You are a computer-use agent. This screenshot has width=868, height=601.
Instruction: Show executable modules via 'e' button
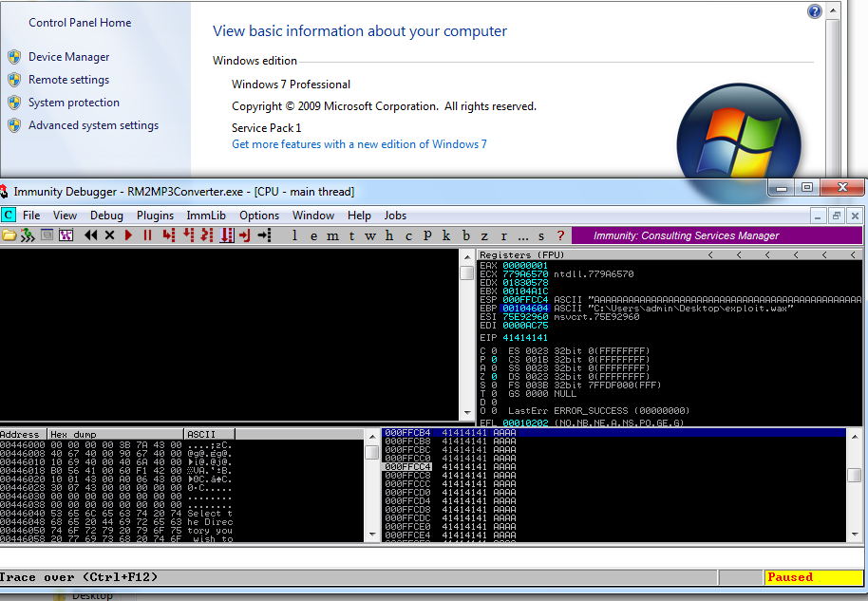point(314,235)
